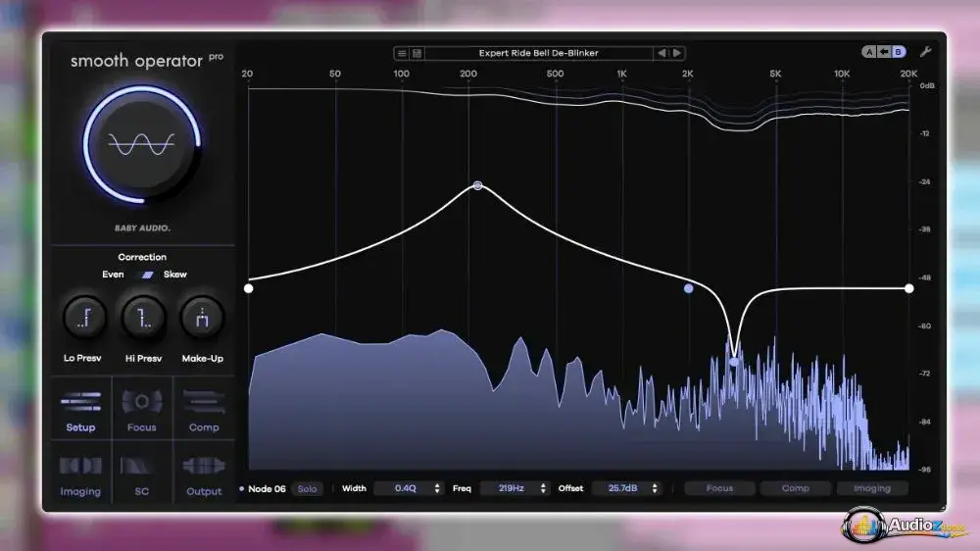Select the curve node near 2K
980x551 pixels.
pos(688,288)
